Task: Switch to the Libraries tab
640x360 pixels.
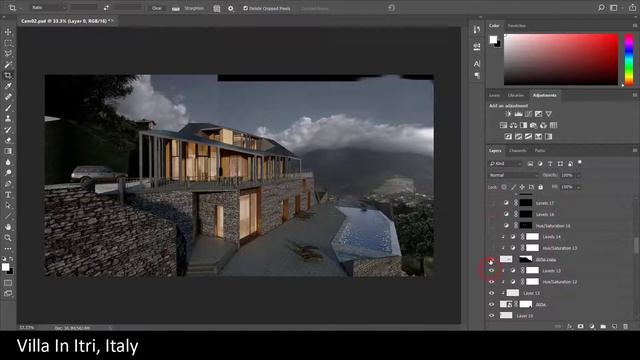Action: 516,96
